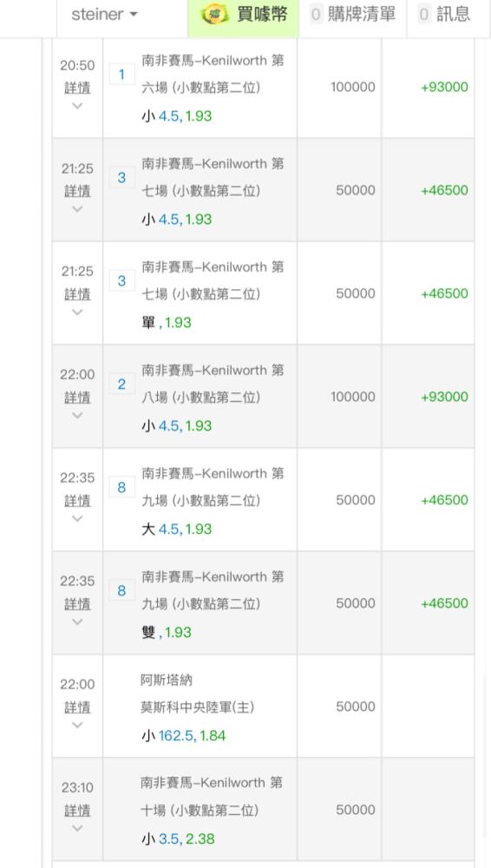Click result badge 8 on the 雙 1.93 bet

coord(121,590)
